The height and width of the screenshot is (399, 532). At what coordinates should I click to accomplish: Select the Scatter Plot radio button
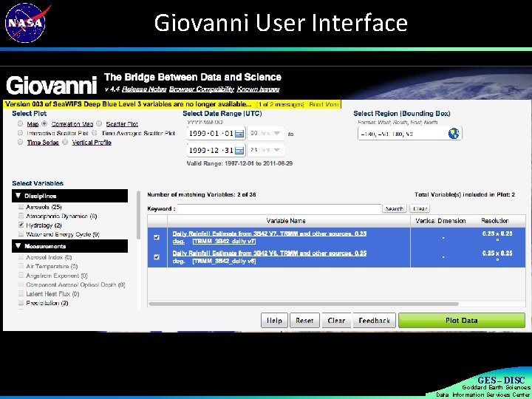pyautogui.click(x=99, y=124)
